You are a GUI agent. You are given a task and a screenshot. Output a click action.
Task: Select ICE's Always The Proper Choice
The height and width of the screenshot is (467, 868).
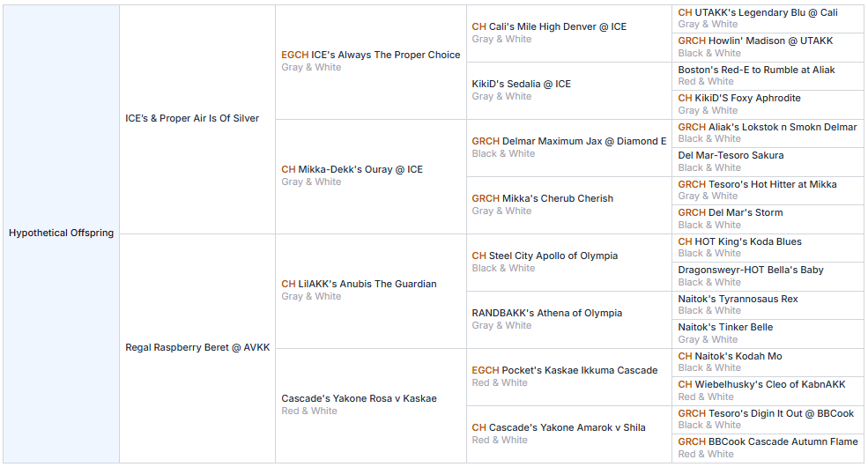click(x=385, y=55)
